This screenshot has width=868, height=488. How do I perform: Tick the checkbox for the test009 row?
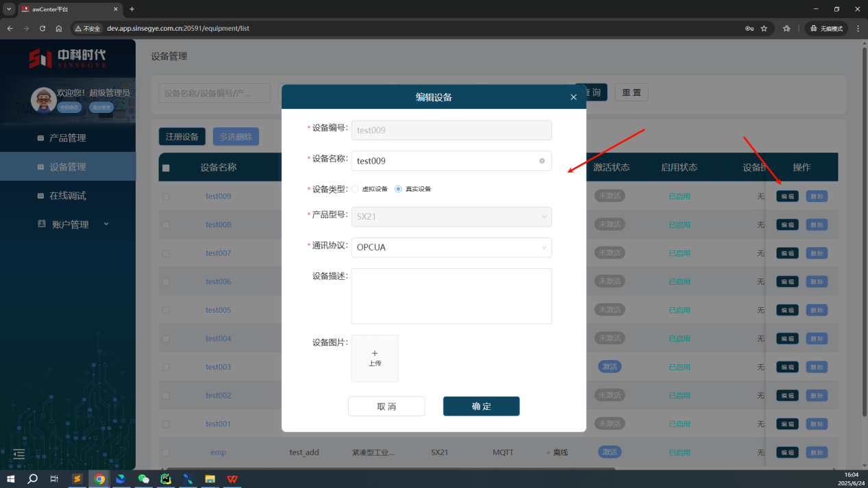click(166, 196)
